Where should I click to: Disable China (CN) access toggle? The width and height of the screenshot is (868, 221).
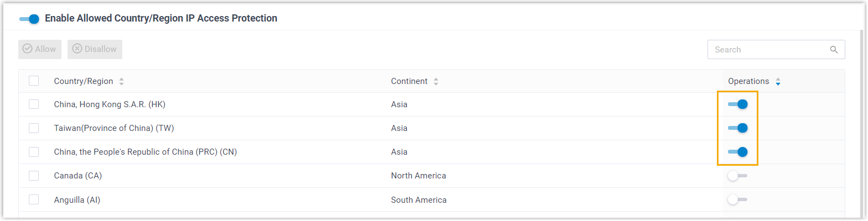[737, 152]
